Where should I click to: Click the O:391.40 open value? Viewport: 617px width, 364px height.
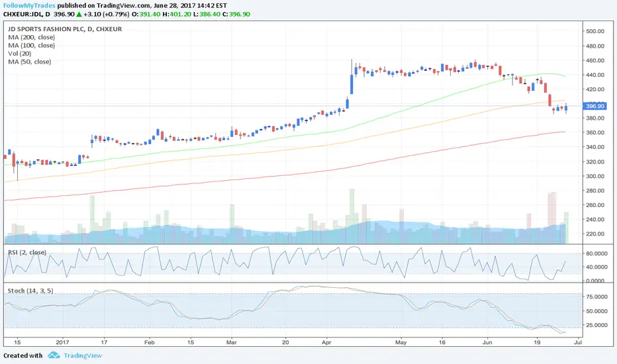pyautogui.click(x=146, y=14)
